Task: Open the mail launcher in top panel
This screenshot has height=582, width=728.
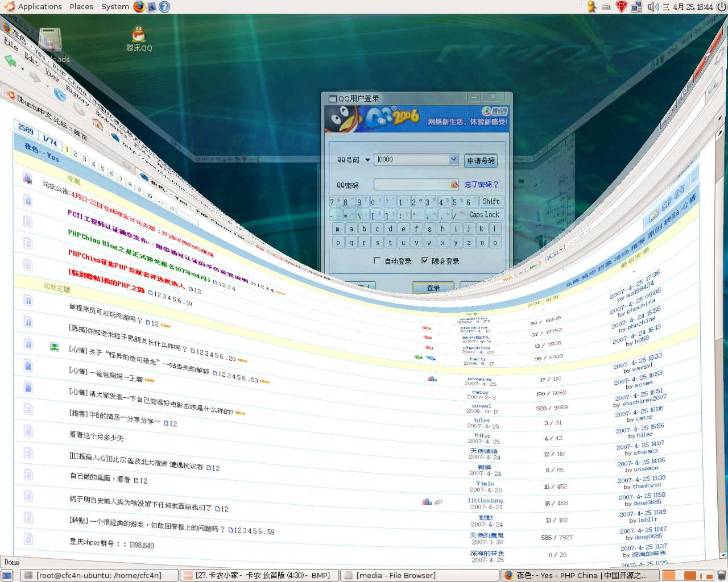Action: [x=152, y=6]
